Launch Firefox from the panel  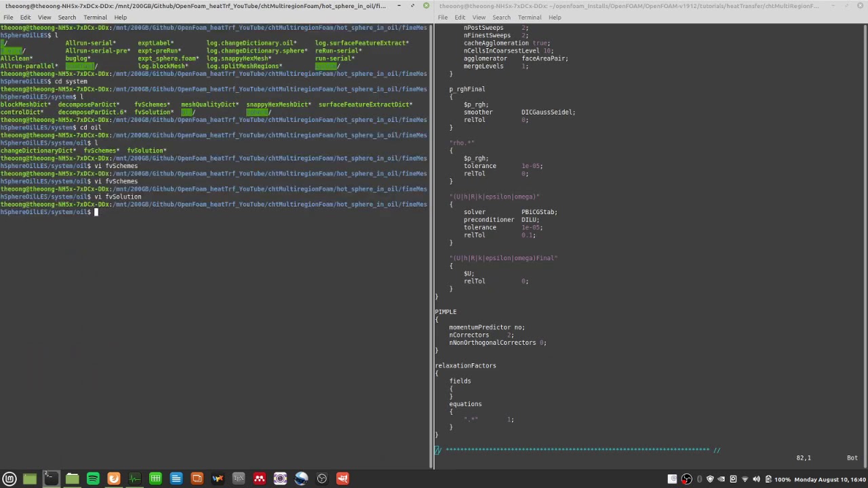coord(113,479)
